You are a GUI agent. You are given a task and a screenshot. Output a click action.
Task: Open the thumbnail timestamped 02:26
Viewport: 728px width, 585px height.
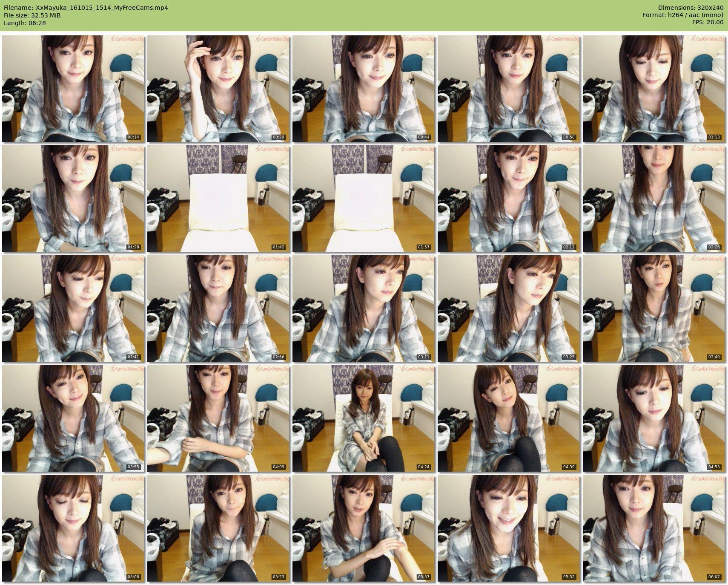(x=654, y=199)
